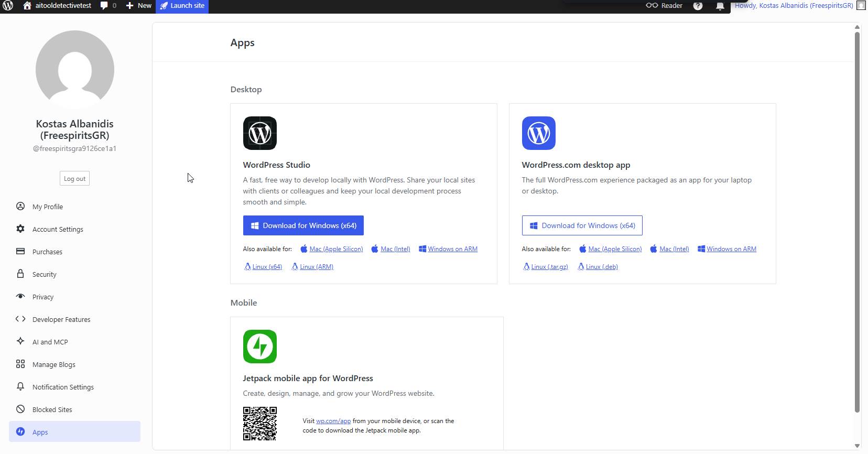The width and height of the screenshot is (868, 454).
Task: Open desktop app Linux (.deb) link
Action: [602, 267]
